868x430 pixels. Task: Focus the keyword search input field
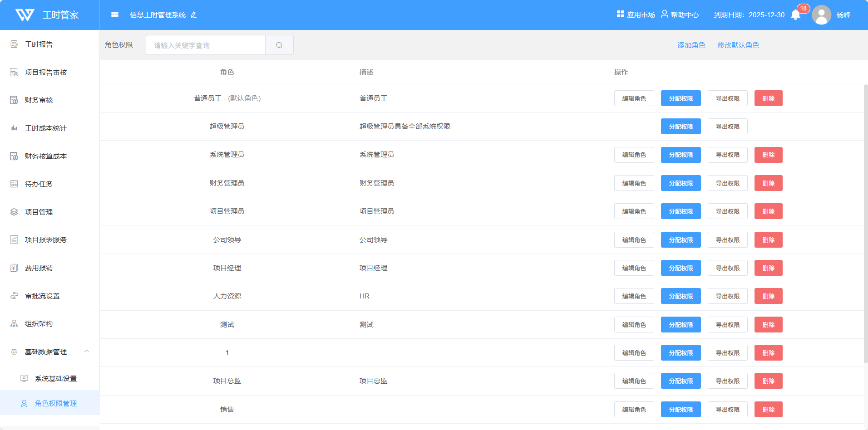[x=205, y=45]
